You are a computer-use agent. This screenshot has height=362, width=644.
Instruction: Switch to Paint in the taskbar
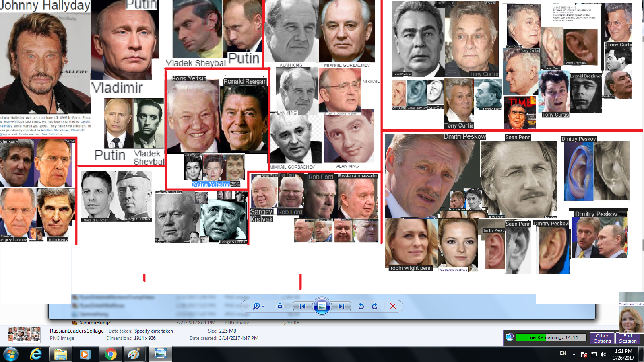click(x=134, y=354)
